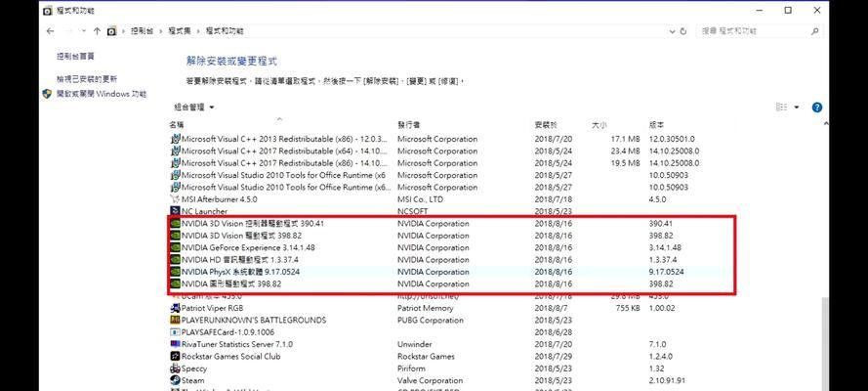Click the vertical scrollbar thumb of program list
868x391 pixels.
click(825, 343)
